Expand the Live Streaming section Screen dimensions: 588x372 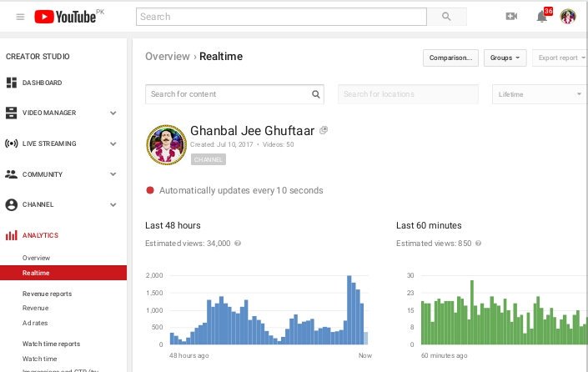pyautogui.click(x=113, y=143)
